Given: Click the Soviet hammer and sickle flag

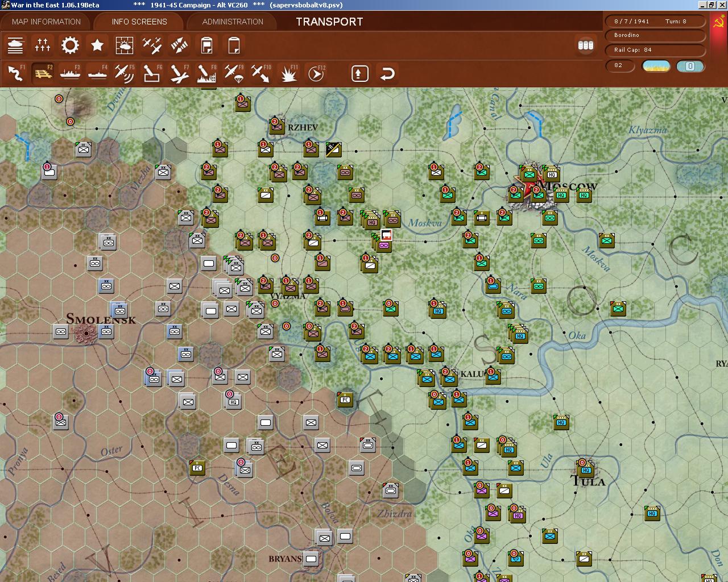Looking at the screenshot, I should tap(719, 24).
